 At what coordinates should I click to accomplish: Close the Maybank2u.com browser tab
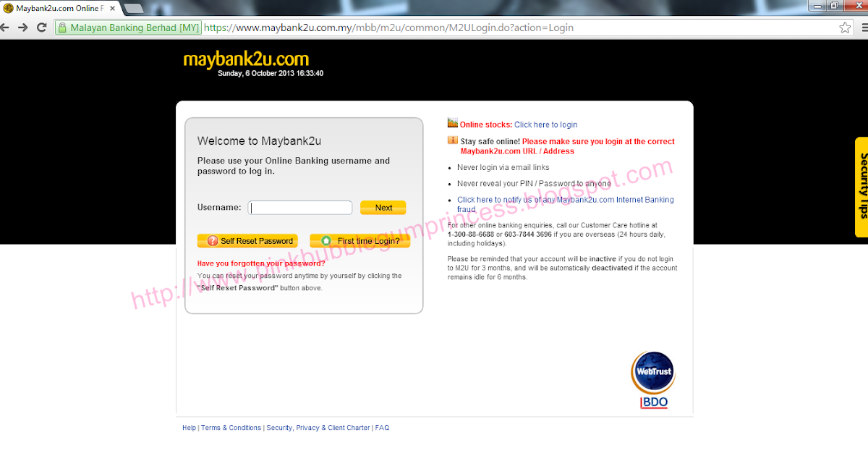(x=112, y=7)
